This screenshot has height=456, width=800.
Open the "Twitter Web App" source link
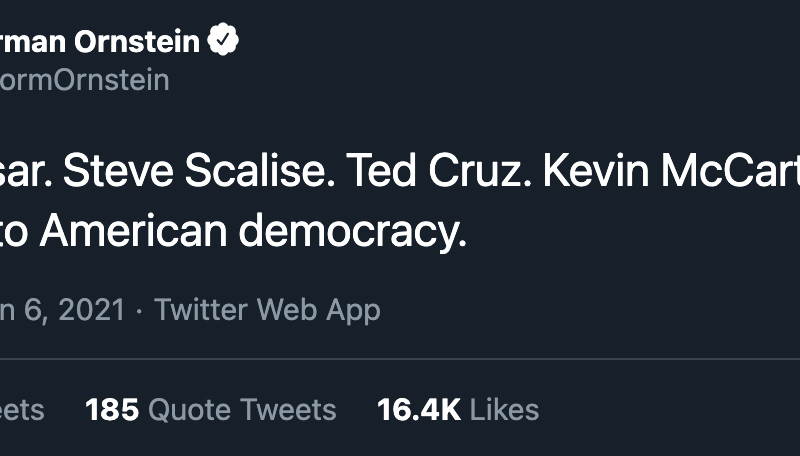click(x=267, y=310)
